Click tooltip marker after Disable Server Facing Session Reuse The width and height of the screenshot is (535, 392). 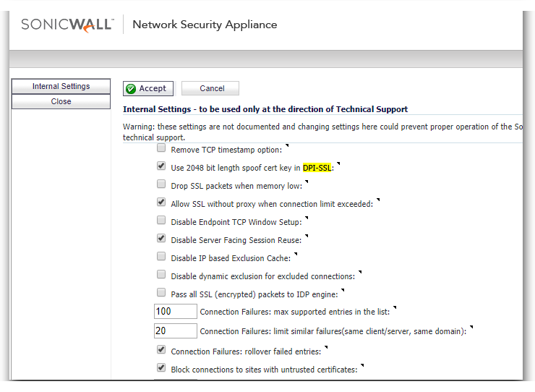coord(307,236)
